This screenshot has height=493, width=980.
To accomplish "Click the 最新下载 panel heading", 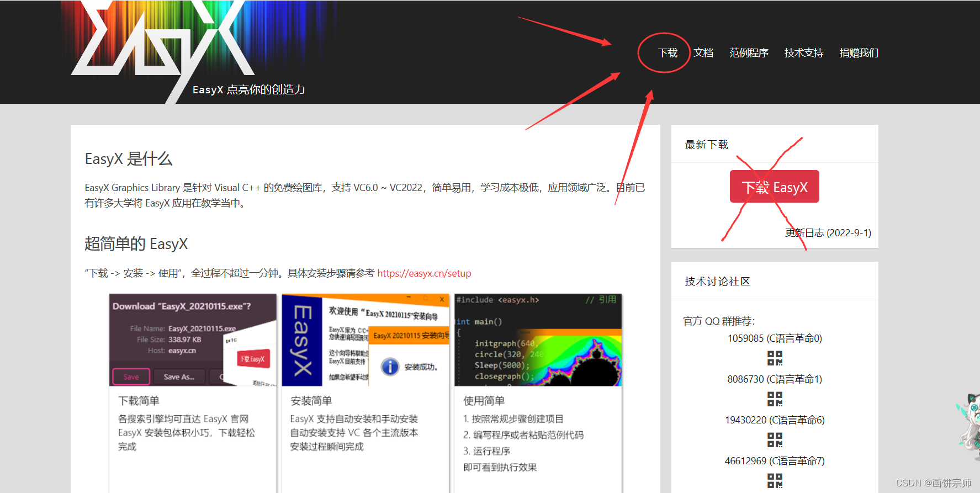I will click(x=707, y=145).
